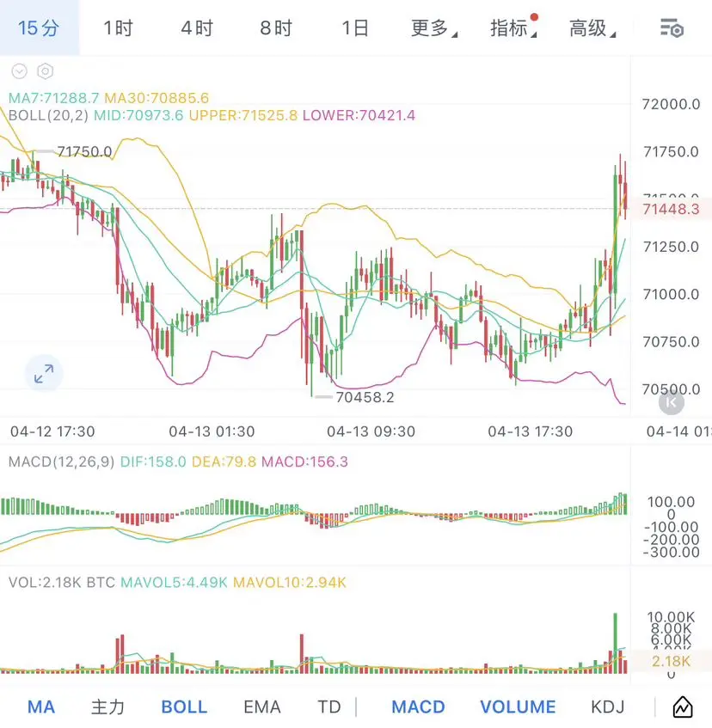712x728 pixels.
Task: Toggle the KDJ sub-indicator
Action: 607,707
